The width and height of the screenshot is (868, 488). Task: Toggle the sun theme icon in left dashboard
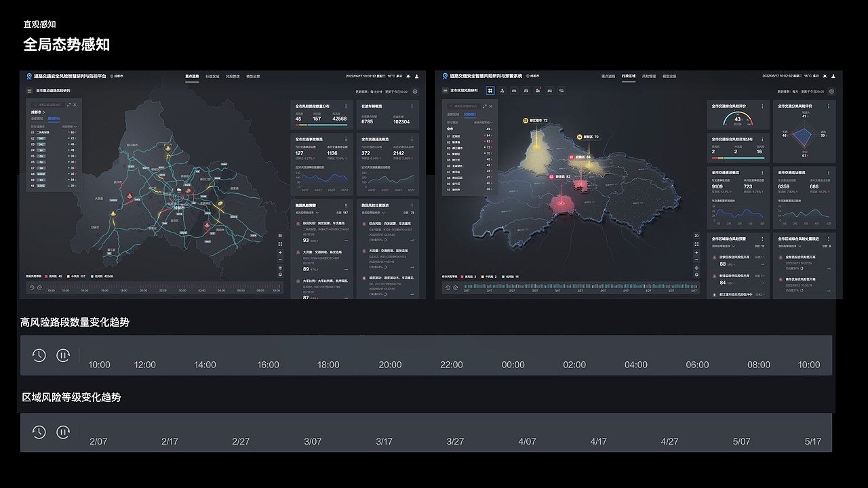tap(408, 76)
